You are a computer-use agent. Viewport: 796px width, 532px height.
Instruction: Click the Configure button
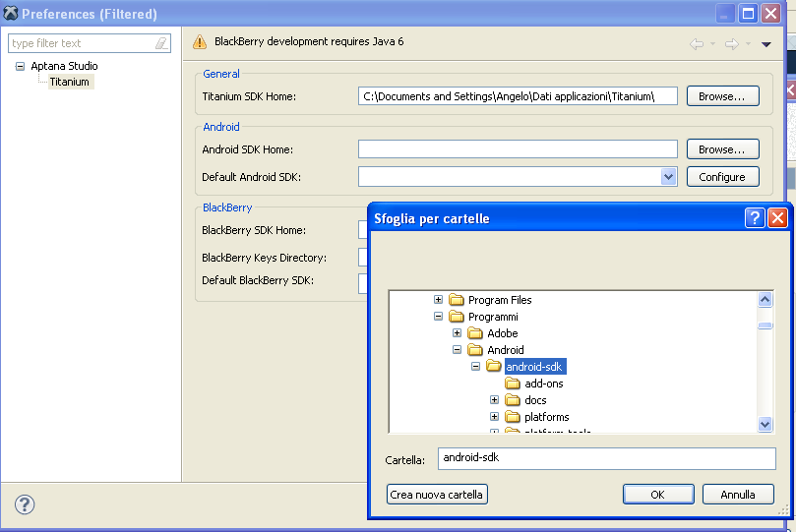click(x=722, y=177)
